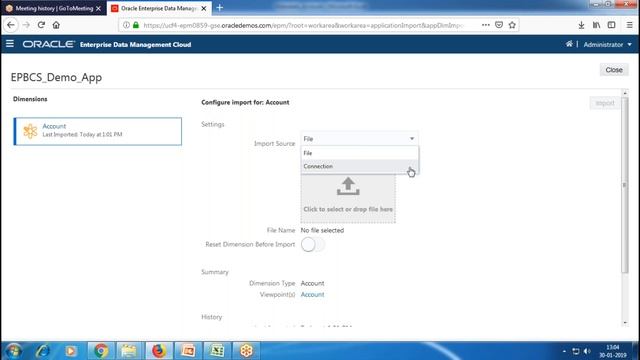Viewport: 640px width, 360px height.
Task: Click the Close button
Action: pyautogui.click(x=614, y=70)
